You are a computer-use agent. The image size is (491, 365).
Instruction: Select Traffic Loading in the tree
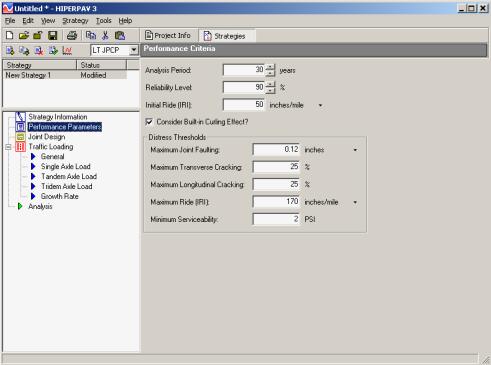(51, 147)
